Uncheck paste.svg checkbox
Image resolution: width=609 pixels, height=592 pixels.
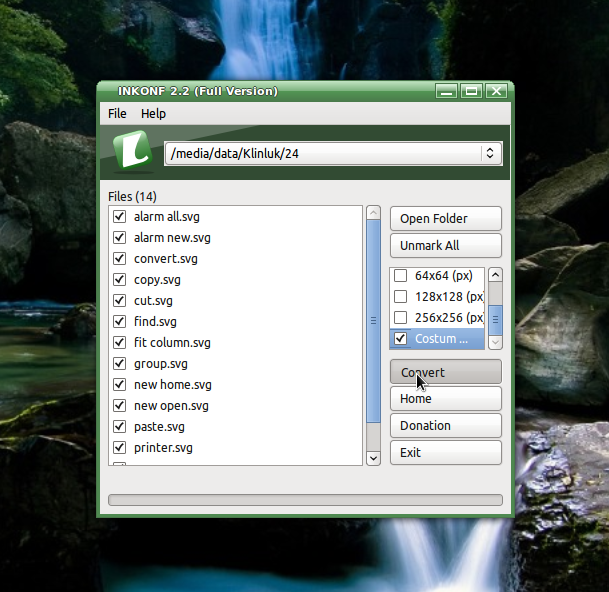120,426
